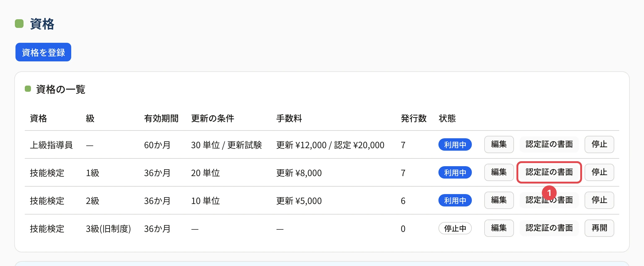Click the 有効期間 column header
Viewport: 644px width, 266px height.
(161, 118)
